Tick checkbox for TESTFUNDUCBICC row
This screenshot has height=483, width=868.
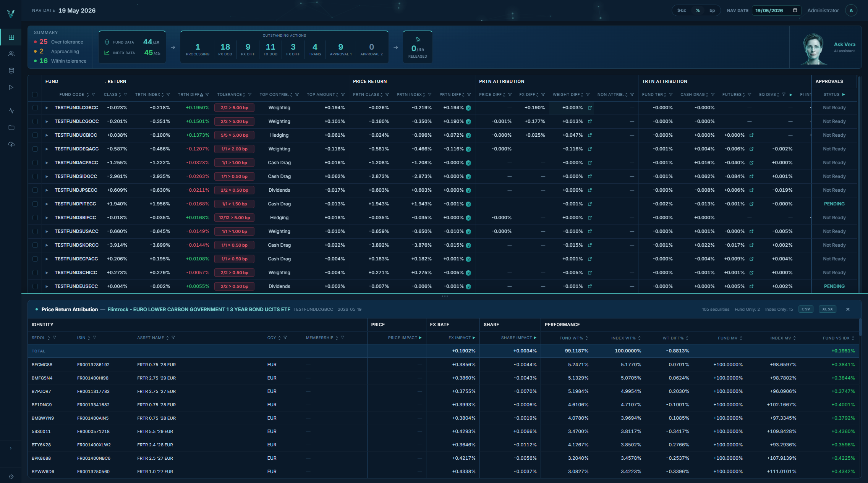tap(35, 135)
